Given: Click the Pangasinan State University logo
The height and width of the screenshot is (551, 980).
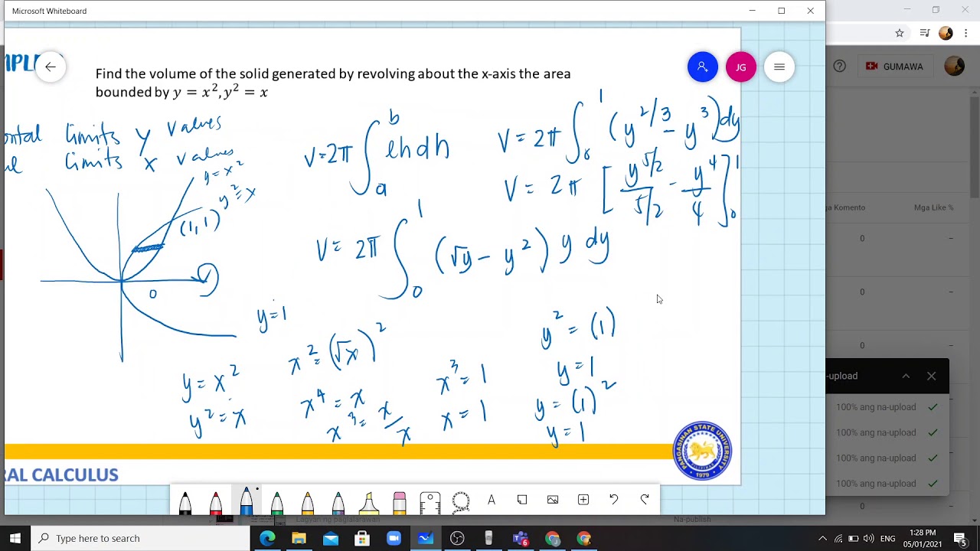Looking at the screenshot, I should 702,451.
